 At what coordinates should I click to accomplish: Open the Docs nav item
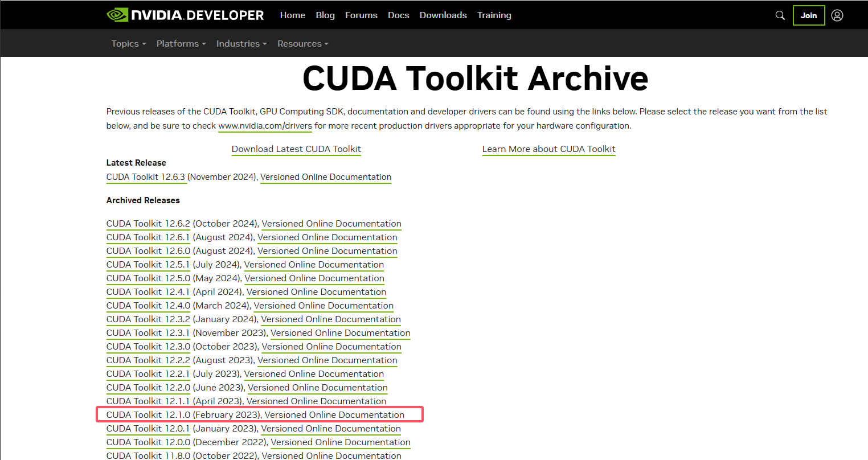[399, 15]
